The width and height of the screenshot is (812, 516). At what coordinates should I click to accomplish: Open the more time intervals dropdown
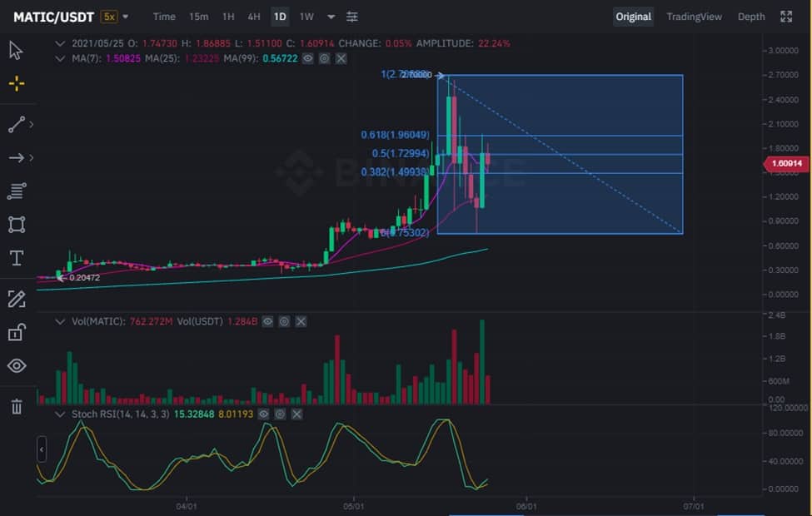(x=331, y=17)
